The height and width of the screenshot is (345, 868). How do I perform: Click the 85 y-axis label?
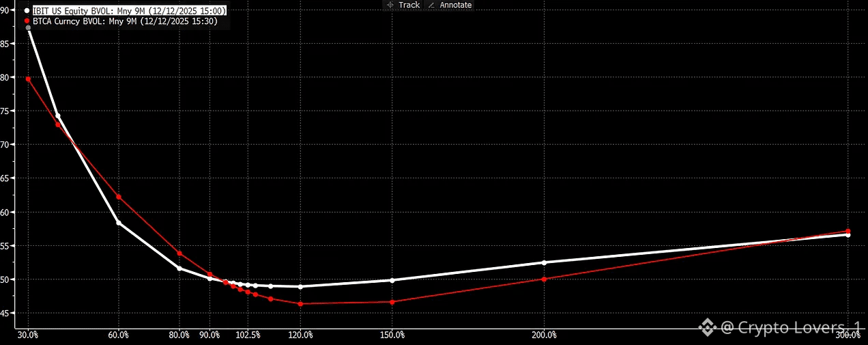click(5, 44)
